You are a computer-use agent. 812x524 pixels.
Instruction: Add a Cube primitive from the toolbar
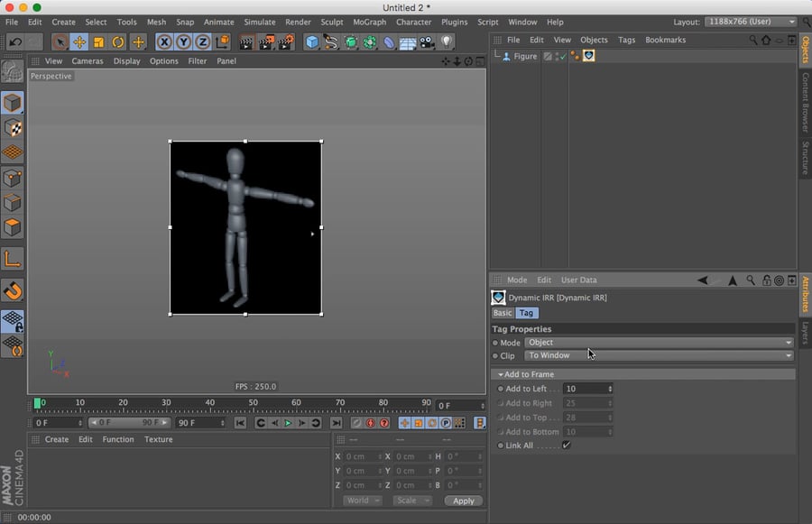[311, 41]
